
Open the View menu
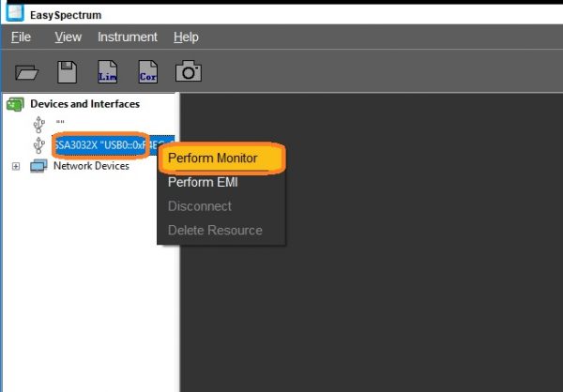[68, 38]
